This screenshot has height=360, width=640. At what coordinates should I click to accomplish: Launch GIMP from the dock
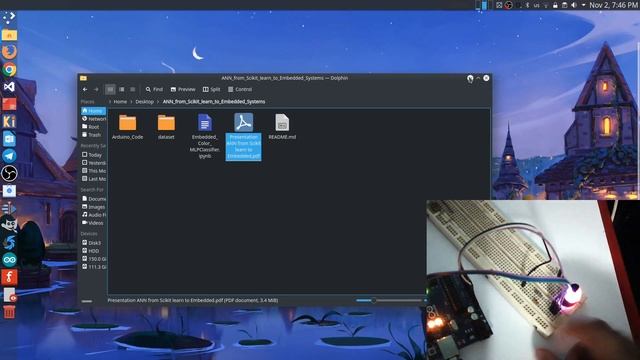click(9, 224)
